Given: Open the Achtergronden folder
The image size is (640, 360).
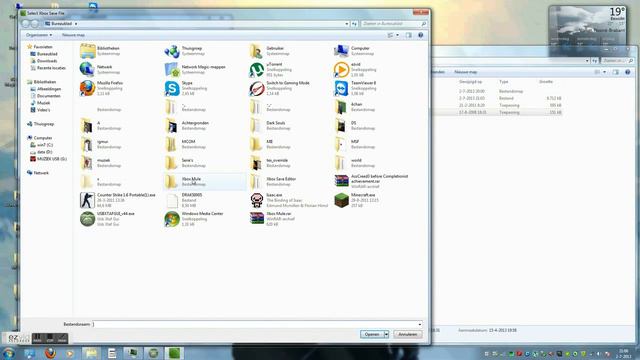Looking at the screenshot, I should point(172,126).
